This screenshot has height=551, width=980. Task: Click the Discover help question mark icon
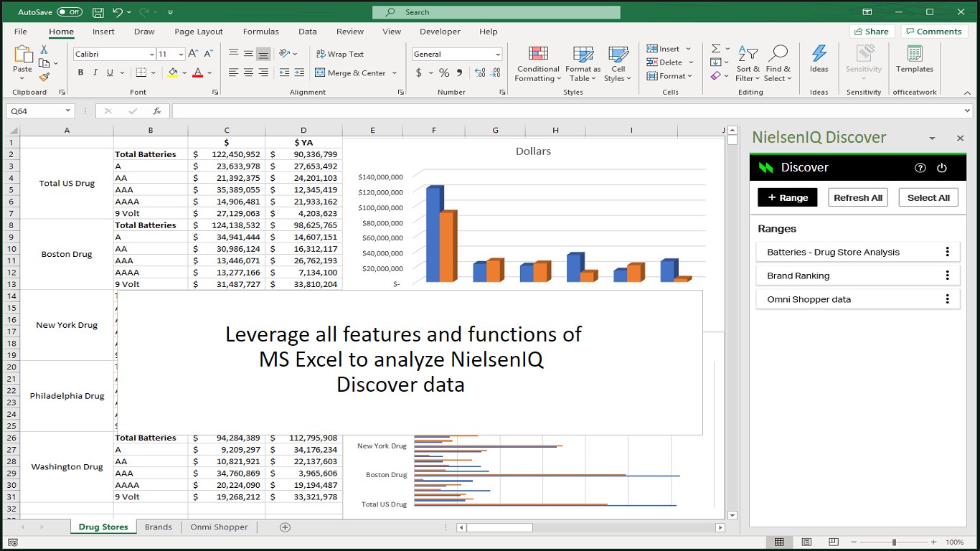coord(920,168)
